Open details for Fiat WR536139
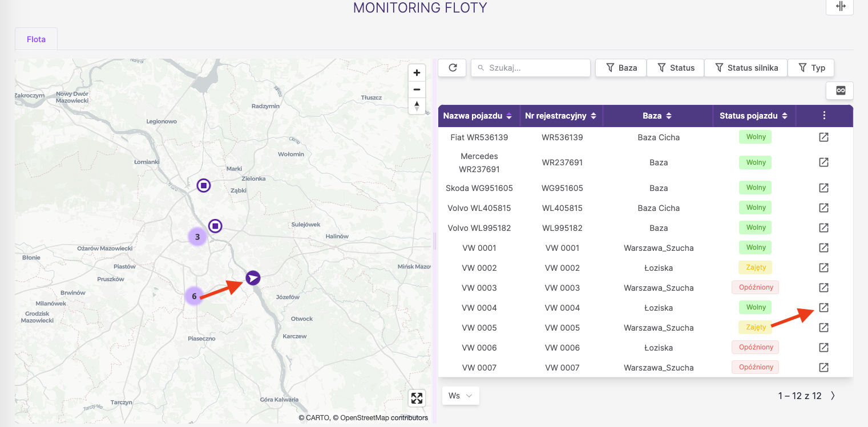The height and width of the screenshot is (427, 868). [x=823, y=137]
